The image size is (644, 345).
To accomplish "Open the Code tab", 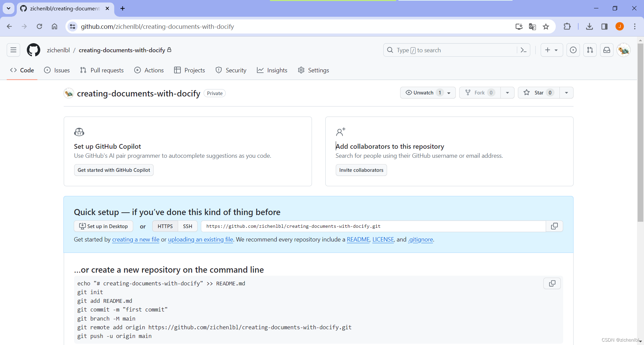I will [x=22, y=70].
